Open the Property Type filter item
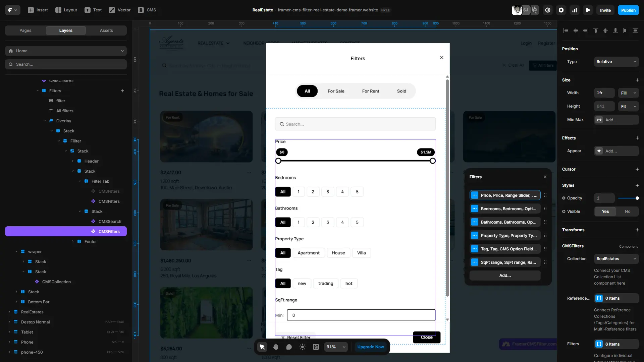 pyautogui.click(x=505, y=235)
